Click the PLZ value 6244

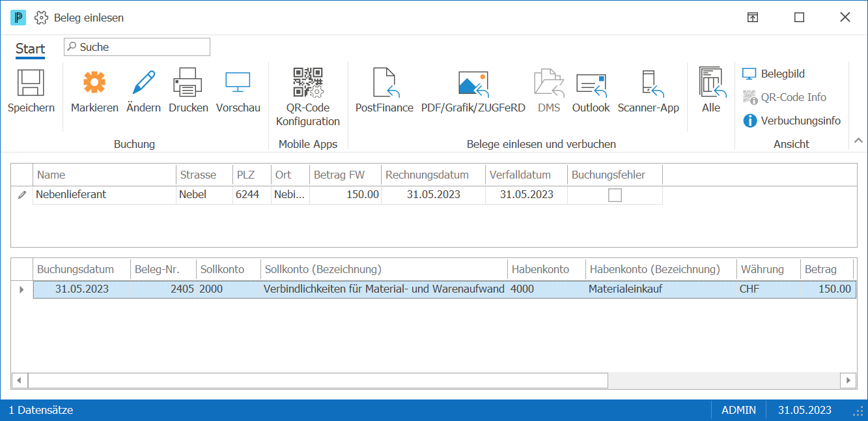(x=252, y=195)
